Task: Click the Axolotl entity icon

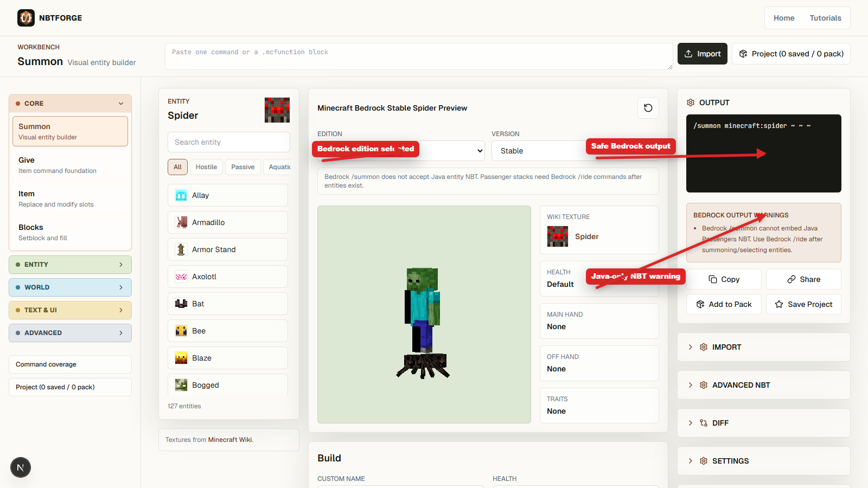Action: 181,277
